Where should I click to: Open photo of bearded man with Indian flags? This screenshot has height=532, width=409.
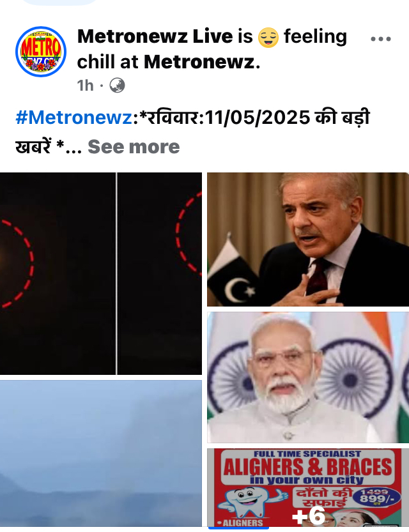(x=308, y=377)
